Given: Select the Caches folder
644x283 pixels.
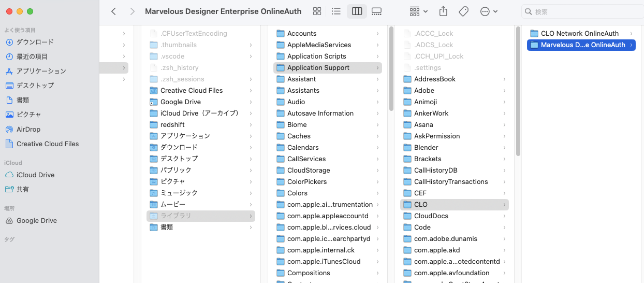Looking at the screenshot, I should pos(328,136).
